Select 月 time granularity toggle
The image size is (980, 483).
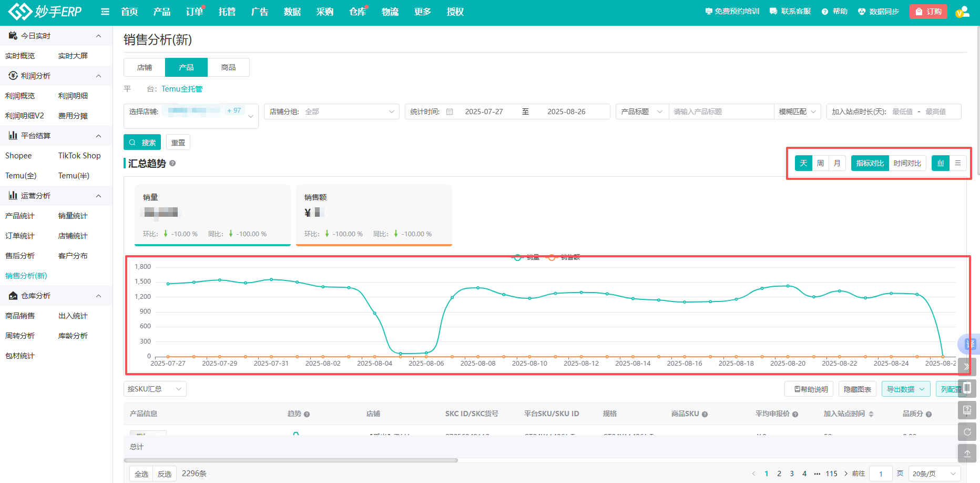(837, 163)
